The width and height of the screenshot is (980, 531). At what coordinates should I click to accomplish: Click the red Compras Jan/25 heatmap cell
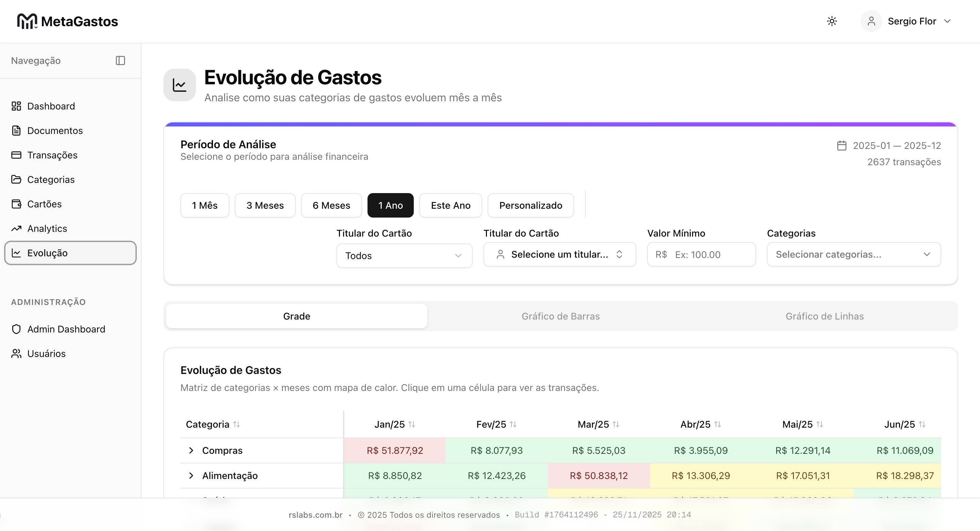point(394,450)
